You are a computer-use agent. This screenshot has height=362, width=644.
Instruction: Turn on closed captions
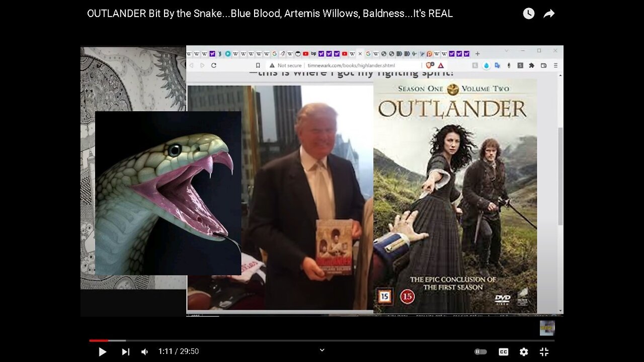(x=503, y=352)
